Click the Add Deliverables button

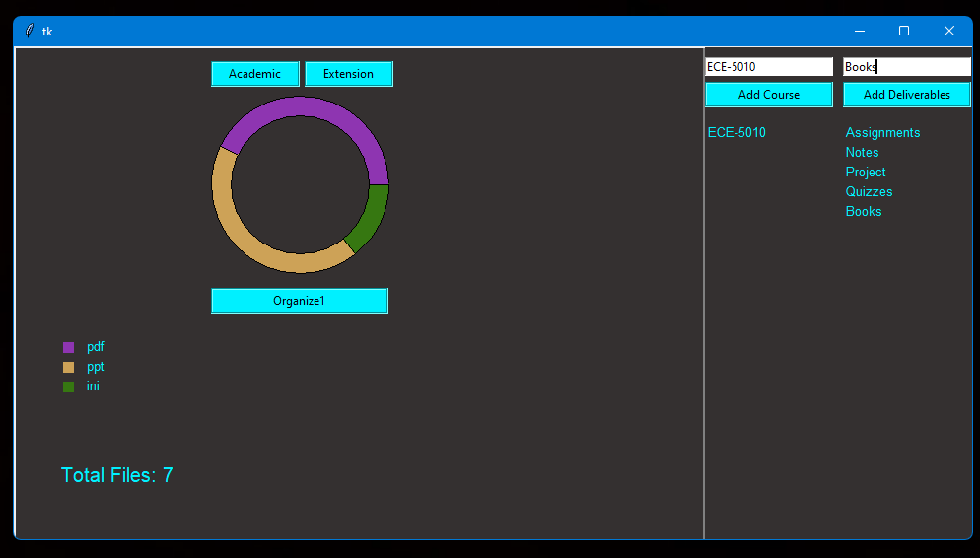click(x=906, y=95)
